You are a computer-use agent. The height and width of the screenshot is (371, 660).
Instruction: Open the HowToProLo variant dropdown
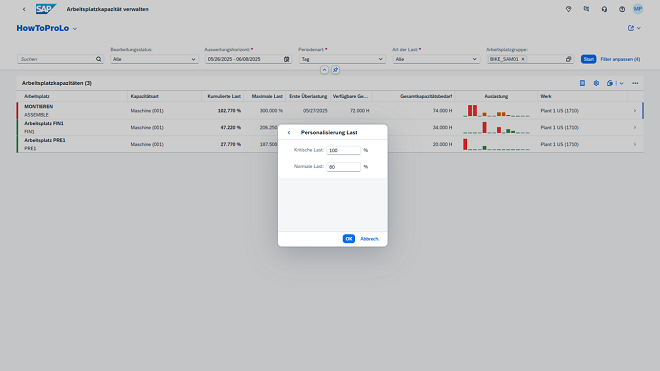click(x=75, y=29)
